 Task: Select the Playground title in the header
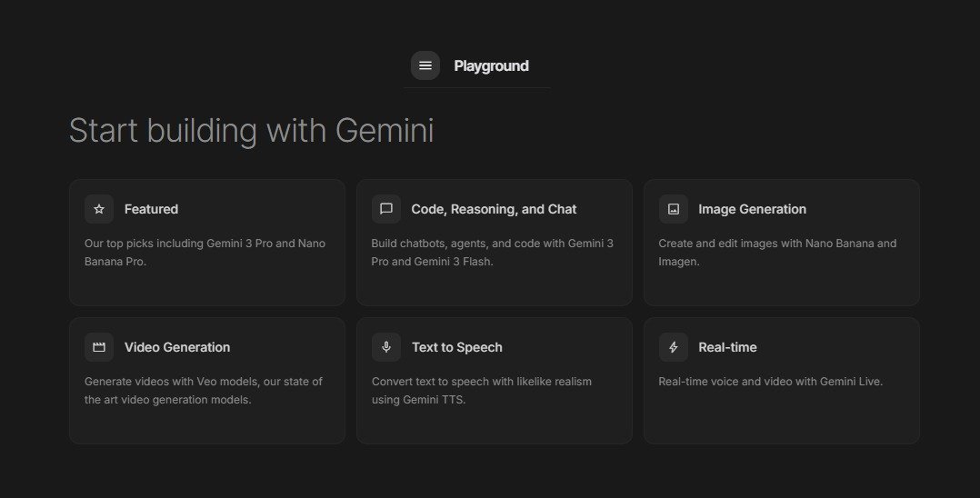pyautogui.click(x=491, y=65)
